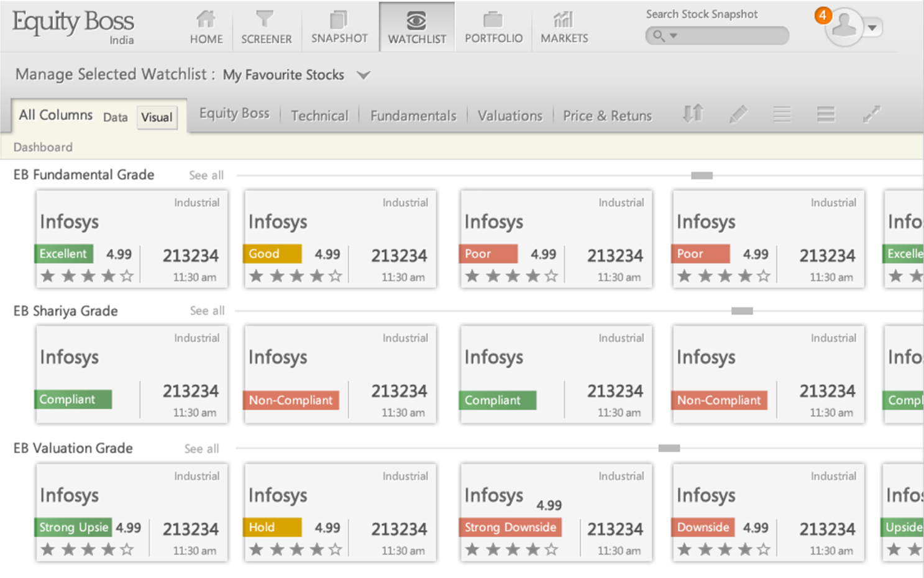924x578 pixels.
Task: Switch to Data view
Action: (115, 117)
